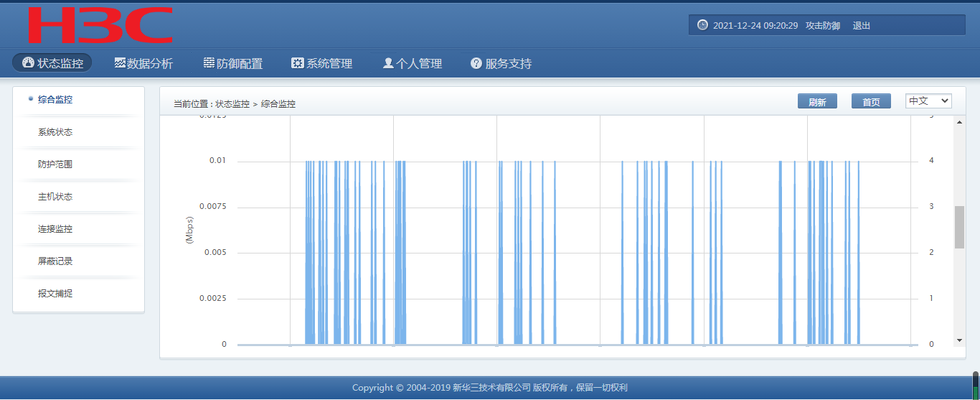Click the 0.01 y-axis label
This screenshot has height=400, width=980.
218,161
